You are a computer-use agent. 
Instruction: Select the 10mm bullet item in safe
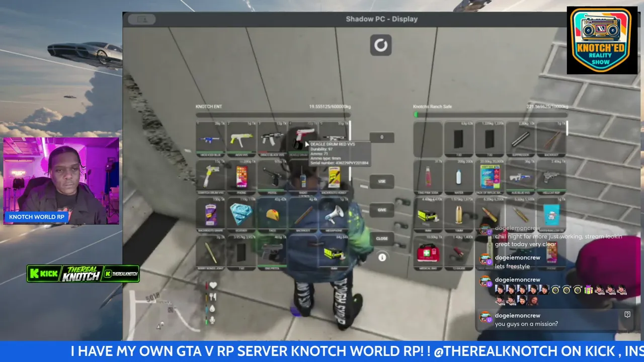point(458,216)
